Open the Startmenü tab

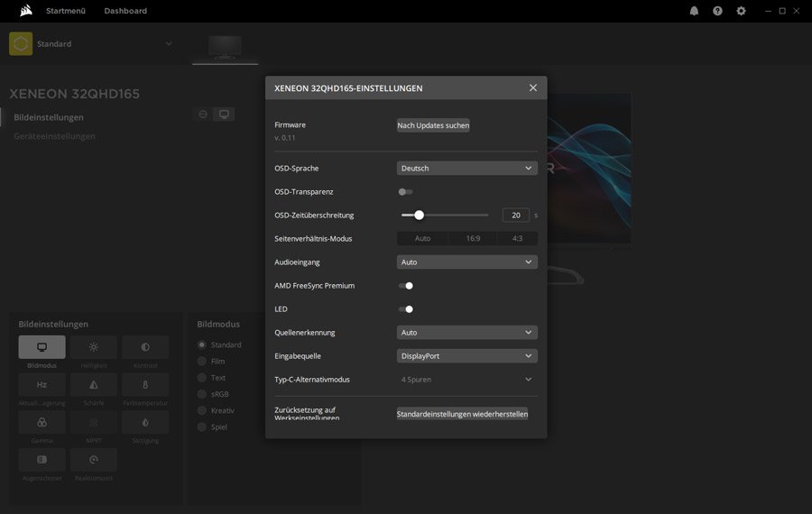[66, 11]
